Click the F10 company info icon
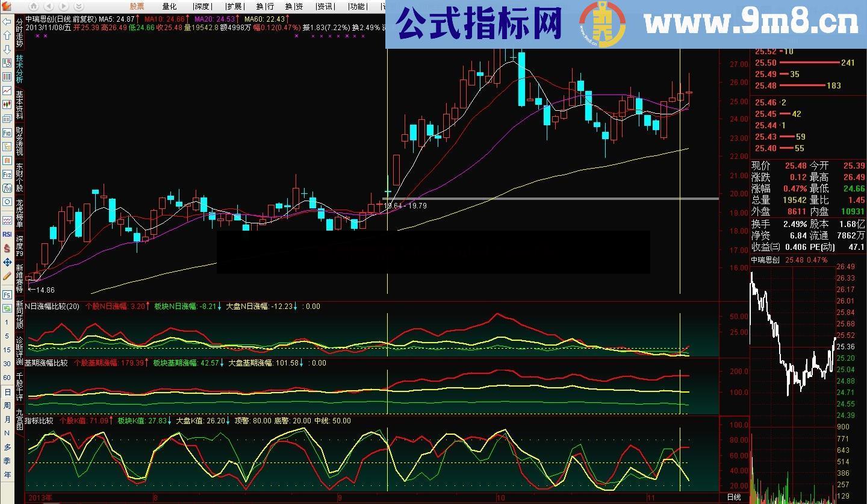867x504 pixels. [7, 133]
